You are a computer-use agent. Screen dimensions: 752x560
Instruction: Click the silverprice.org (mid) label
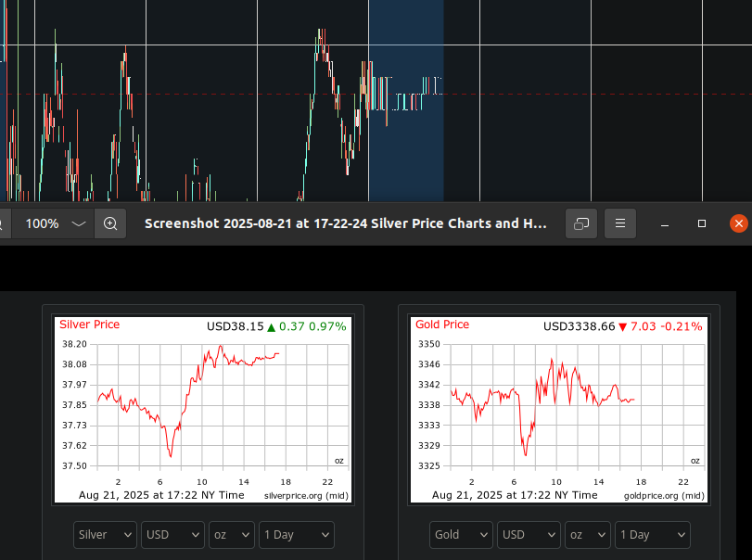coord(307,496)
